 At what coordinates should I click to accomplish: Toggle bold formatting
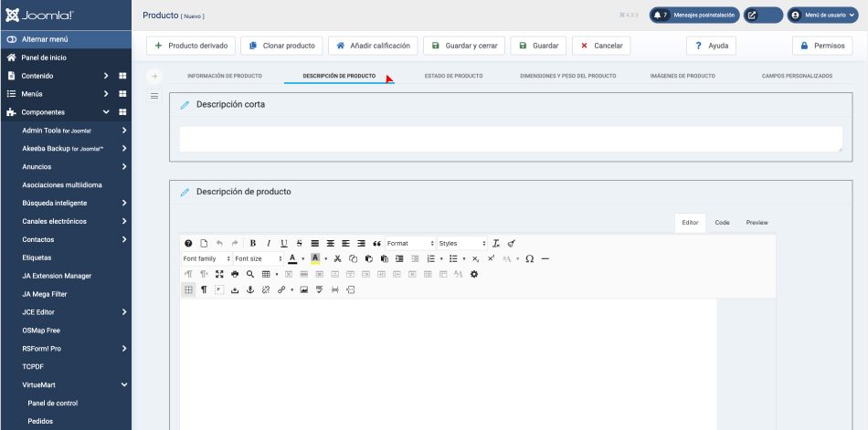pyautogui.click(x=253, y=244)
